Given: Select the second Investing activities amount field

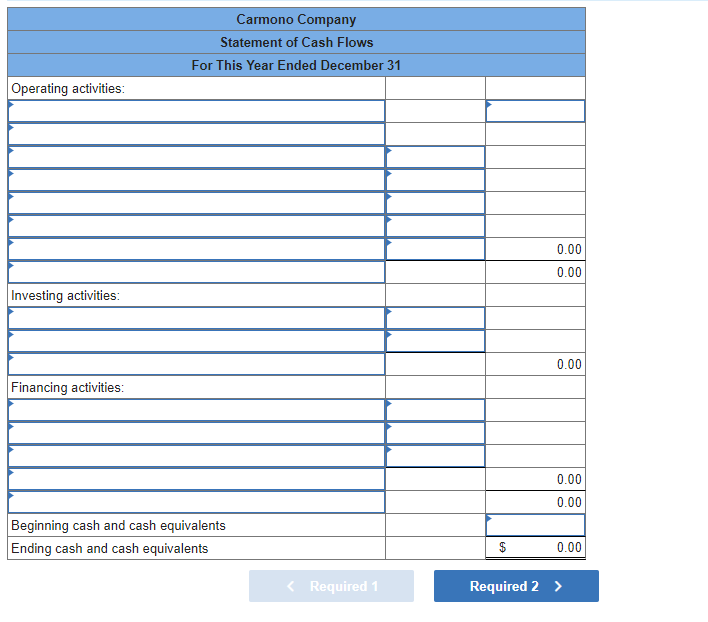Looking at the screenshot, I should (435, 341).
